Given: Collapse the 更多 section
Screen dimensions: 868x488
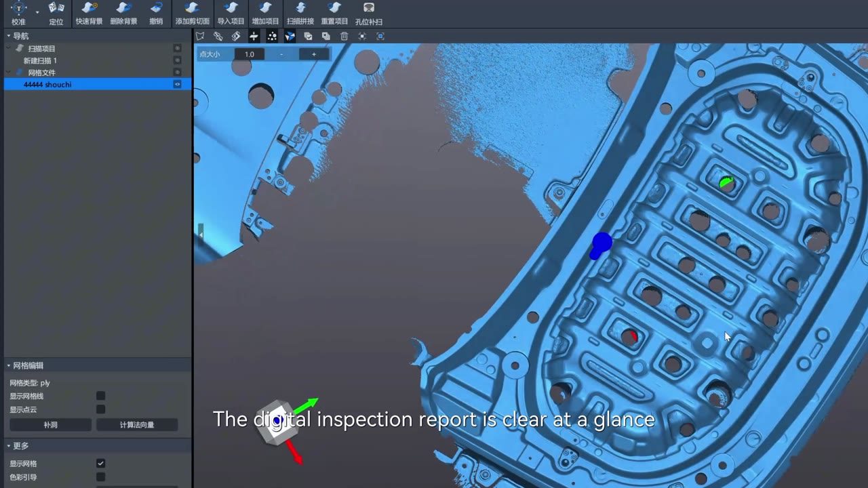Looking at the screenshot, I should [9, 446].
